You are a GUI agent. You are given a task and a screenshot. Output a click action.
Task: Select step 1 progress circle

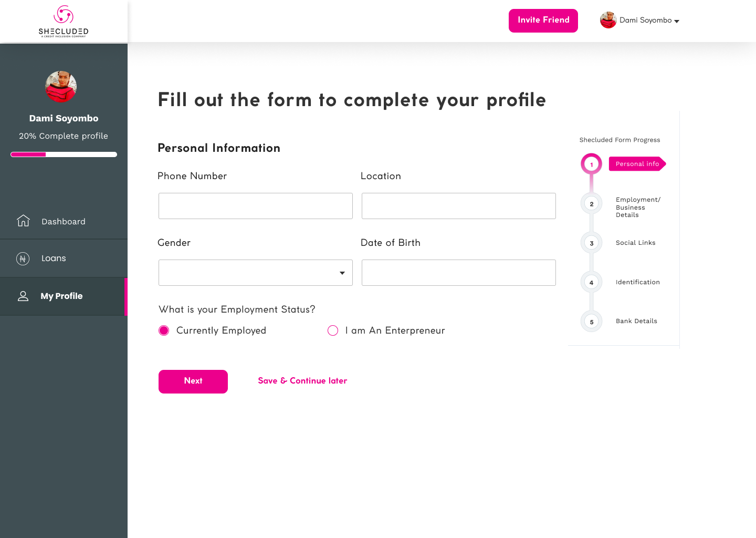coord(592,164)
